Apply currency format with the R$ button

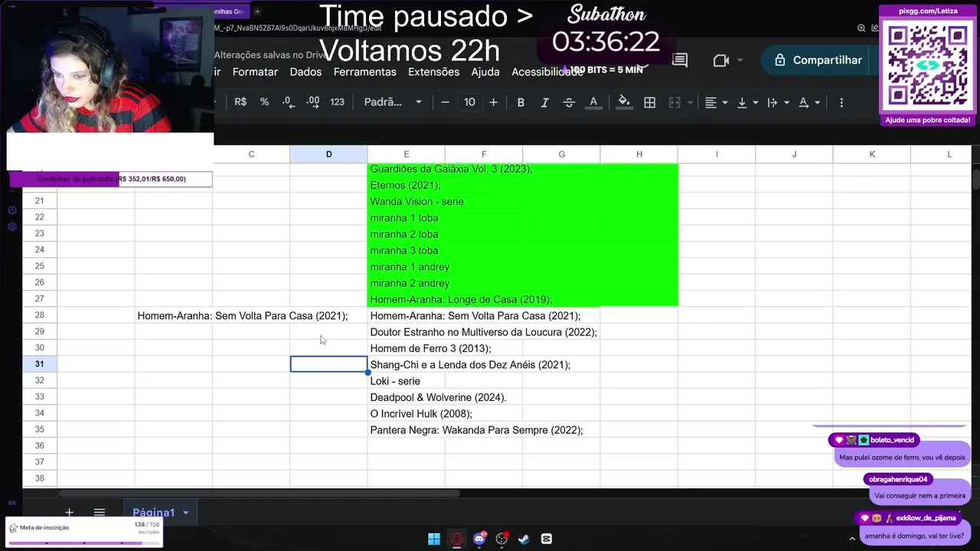tap(240, 102)
